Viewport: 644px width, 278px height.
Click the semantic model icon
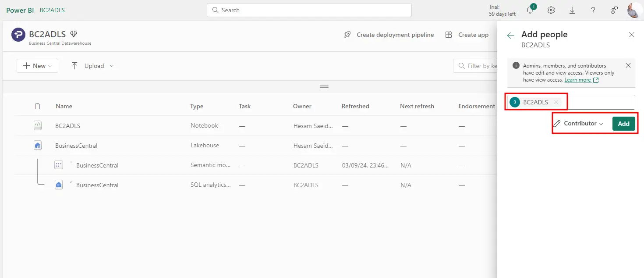pyautogui.click(x=59, y=165)
